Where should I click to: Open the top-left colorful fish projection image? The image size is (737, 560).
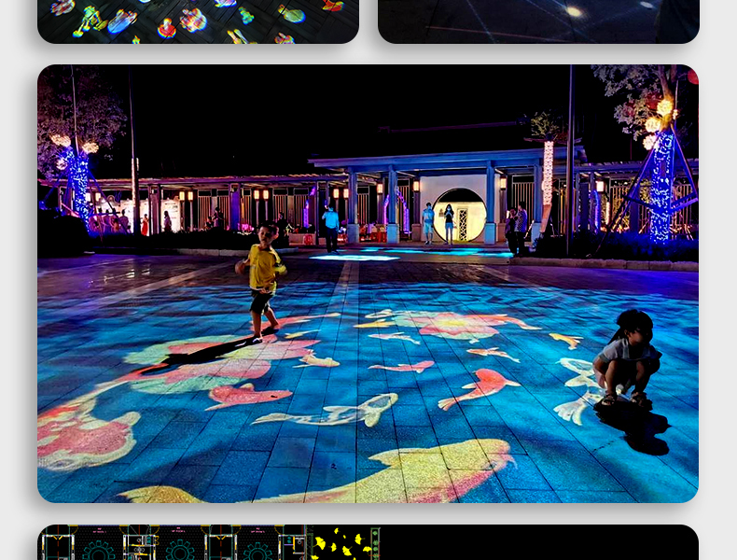pos(198,21)
